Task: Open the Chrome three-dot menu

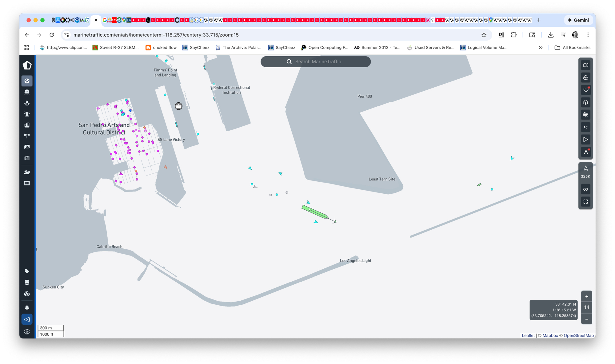Action: [x=588, y=35]
